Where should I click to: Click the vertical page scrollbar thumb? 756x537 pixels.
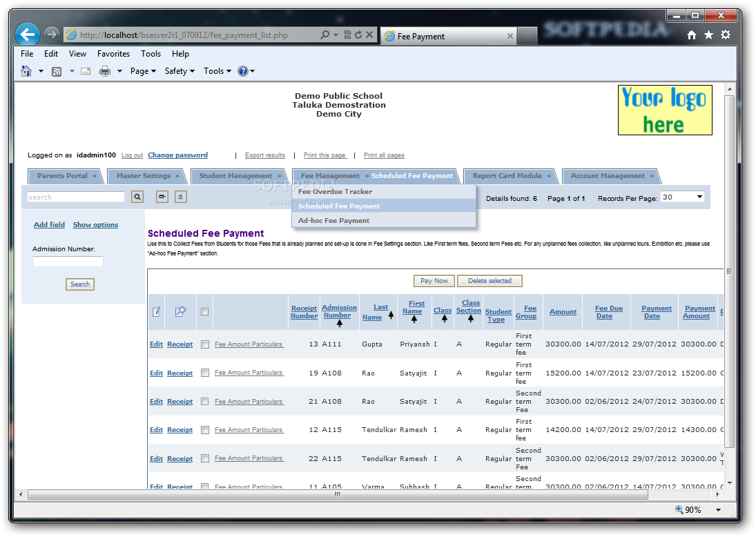pos(730,271)
